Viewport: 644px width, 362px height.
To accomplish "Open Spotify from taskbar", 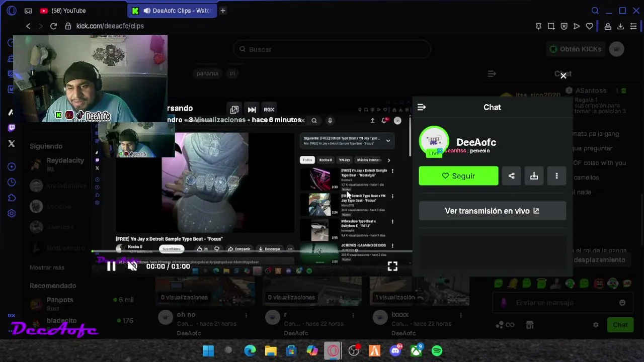I will tap(437, 350).
